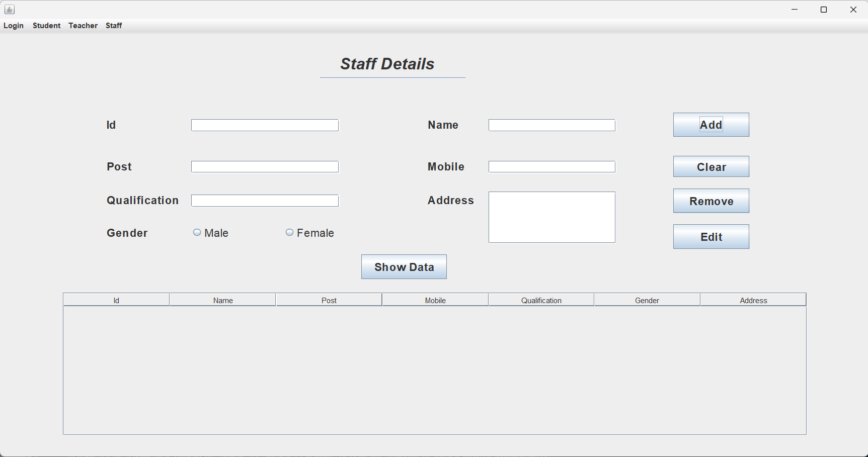This screenshot has width=868, height=457.
Task: Click the Remove button
Action: click(x=711, y=201)
